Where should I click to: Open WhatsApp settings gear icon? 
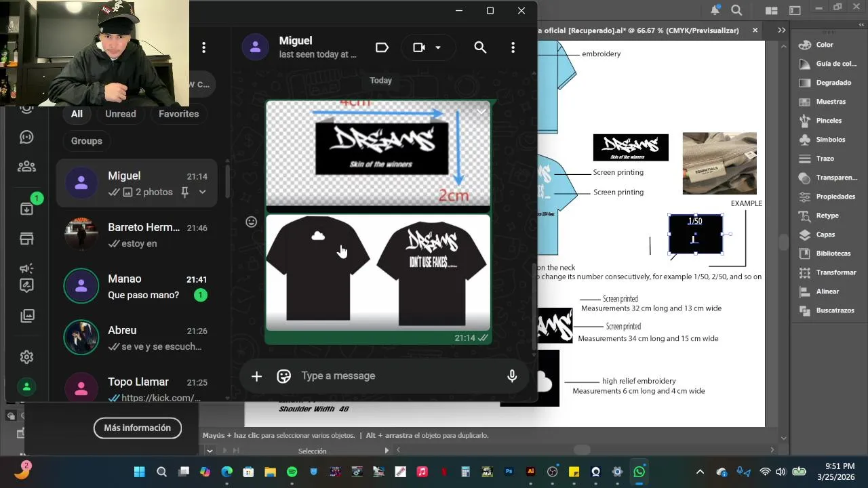tap(26, 357)
